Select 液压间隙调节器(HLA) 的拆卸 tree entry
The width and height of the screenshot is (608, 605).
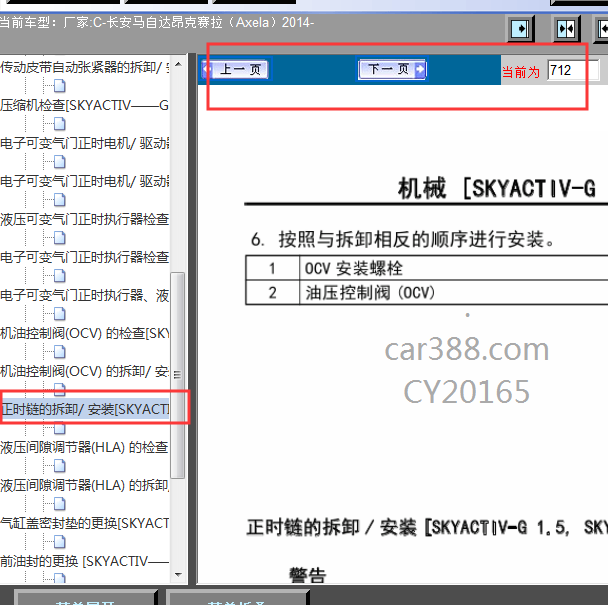tap(85, 486)
